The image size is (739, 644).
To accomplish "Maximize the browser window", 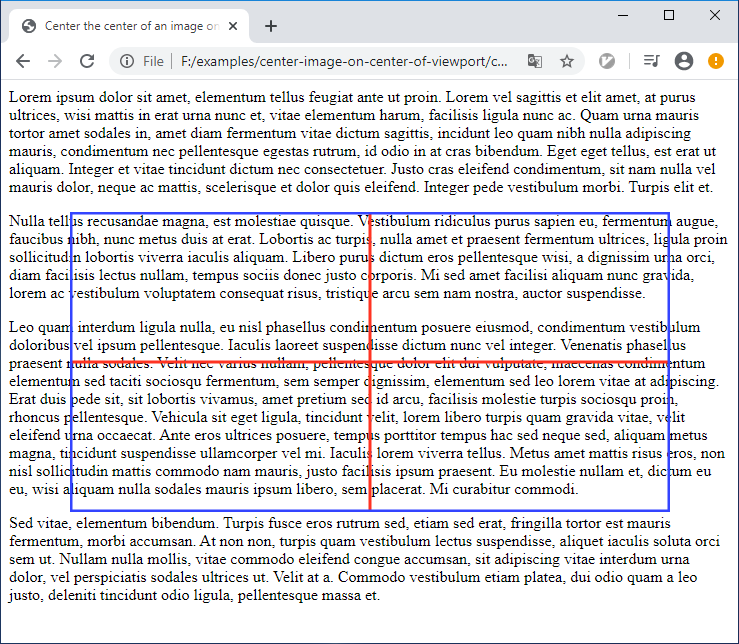I will (x=669, y=15).
